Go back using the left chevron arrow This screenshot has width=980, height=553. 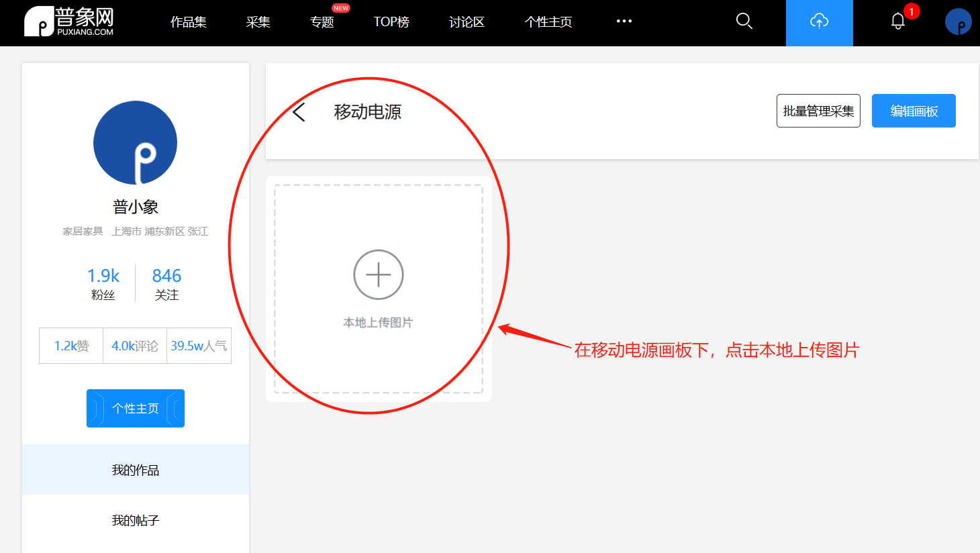click(x=299, y=111)
